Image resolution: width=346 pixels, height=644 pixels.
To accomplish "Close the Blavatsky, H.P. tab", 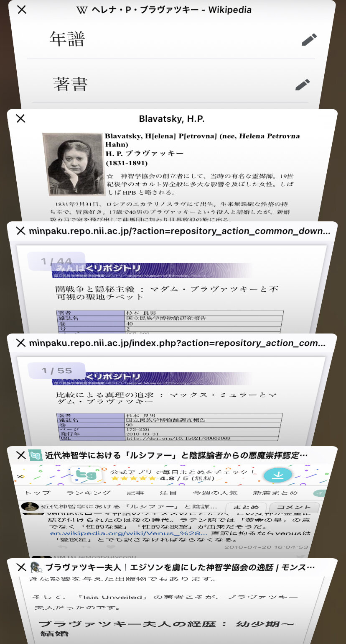I will 20,119.
